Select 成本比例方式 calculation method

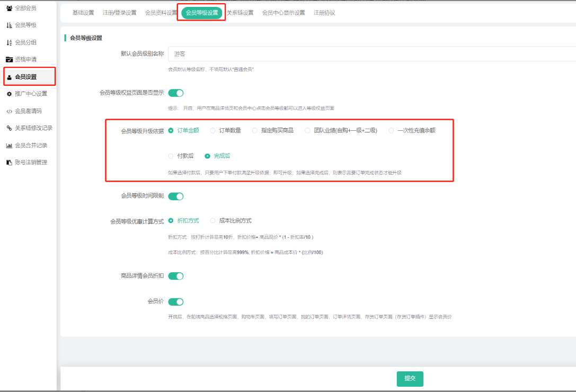tap(213, 221)
